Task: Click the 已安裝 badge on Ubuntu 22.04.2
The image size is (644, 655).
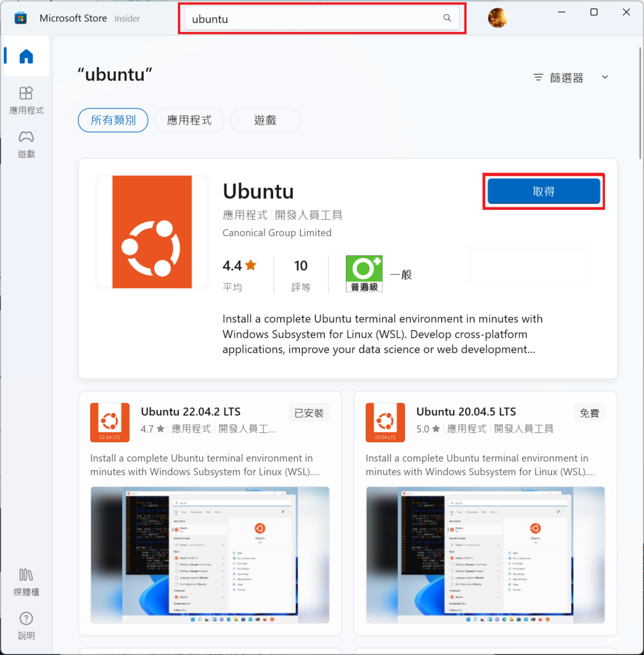Action: [309, 413]
